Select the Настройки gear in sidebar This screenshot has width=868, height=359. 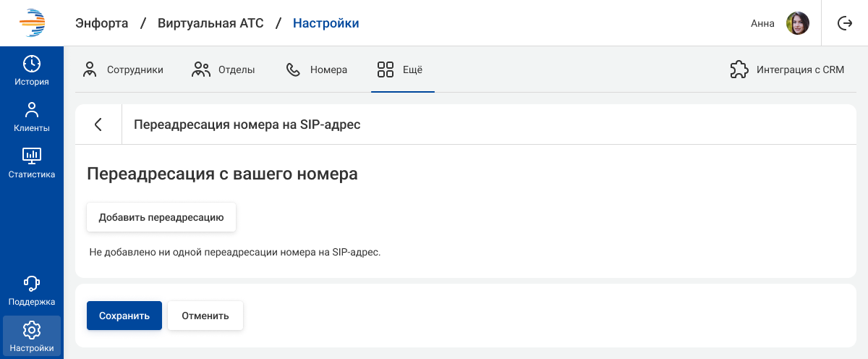(x=32, y=331)
